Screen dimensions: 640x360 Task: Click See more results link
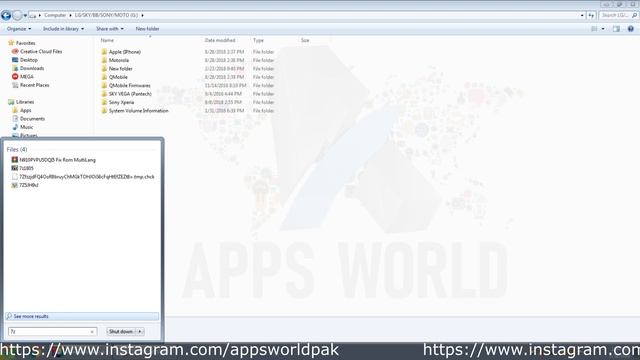[x=31, y=316]
